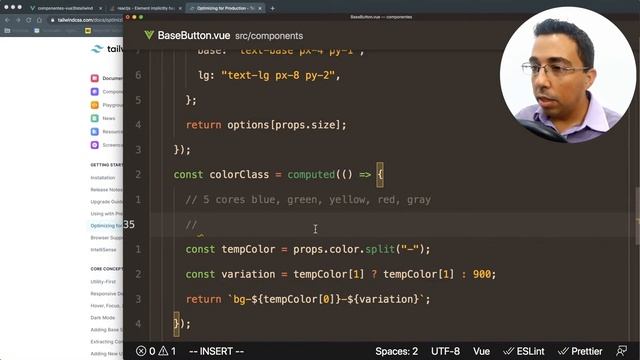Open the Documentation icon in Tailwind sidebar
Viewport: 640px width, 360px height.
tap(95, 78)
